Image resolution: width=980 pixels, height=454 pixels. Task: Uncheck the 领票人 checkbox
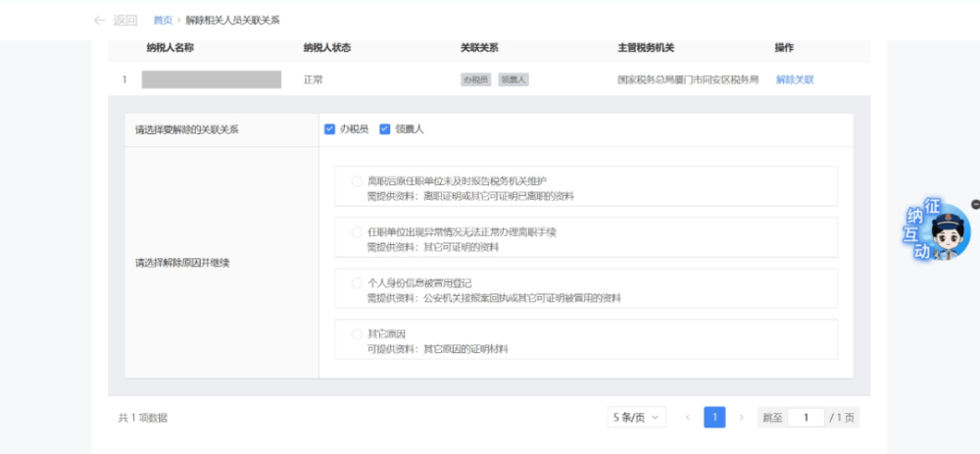coord(385,129)
